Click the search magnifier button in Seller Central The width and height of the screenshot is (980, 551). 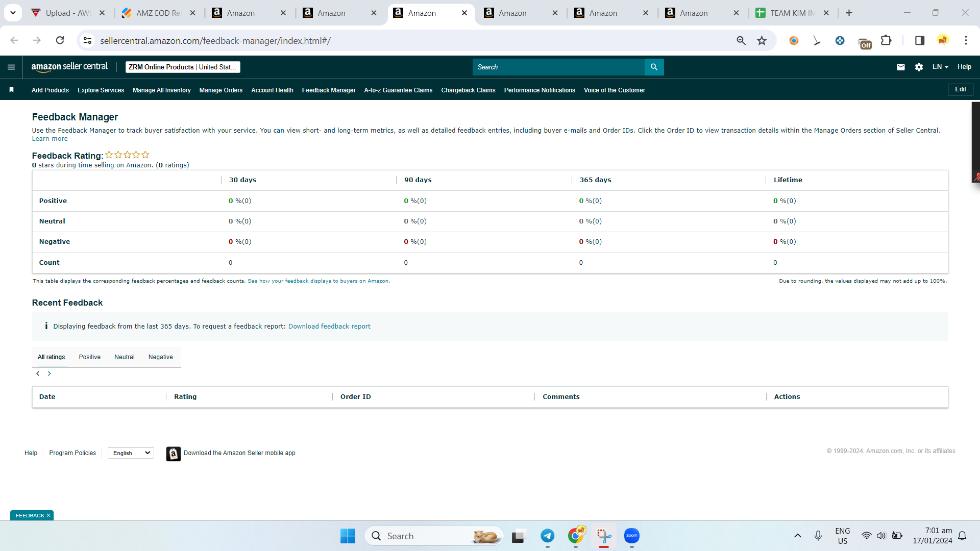pyautogui.click(x=654, y=67)
